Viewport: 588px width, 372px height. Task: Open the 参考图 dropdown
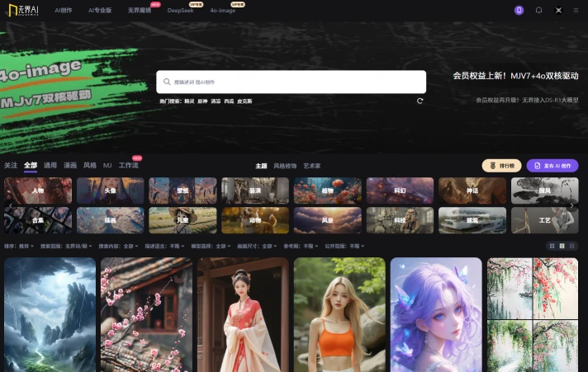[x=301, y=246]
